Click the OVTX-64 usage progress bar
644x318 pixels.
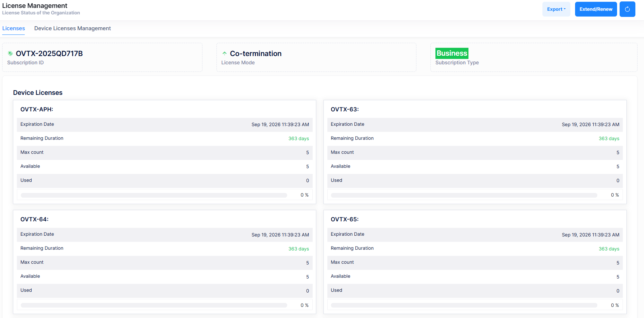(154, 305)
